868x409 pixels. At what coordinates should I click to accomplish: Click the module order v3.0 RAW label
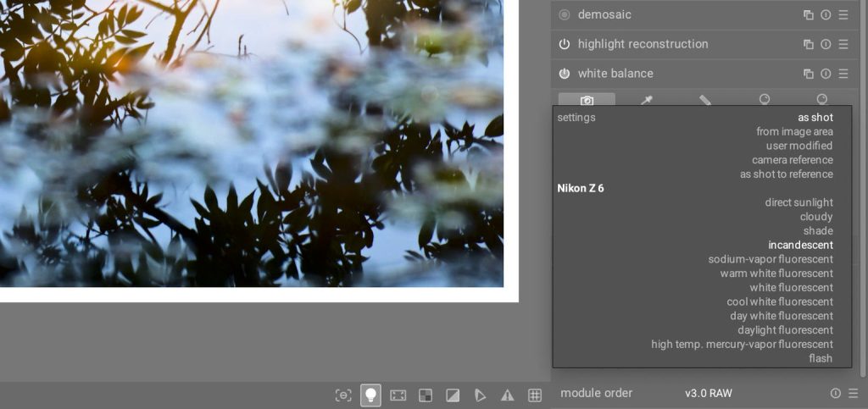(708, 394)
